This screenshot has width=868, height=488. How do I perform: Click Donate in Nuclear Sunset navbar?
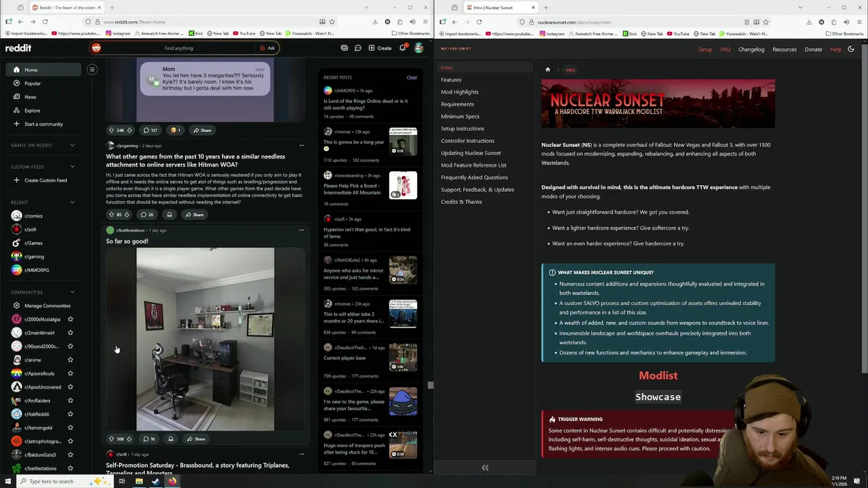click(x=813, y=49)
